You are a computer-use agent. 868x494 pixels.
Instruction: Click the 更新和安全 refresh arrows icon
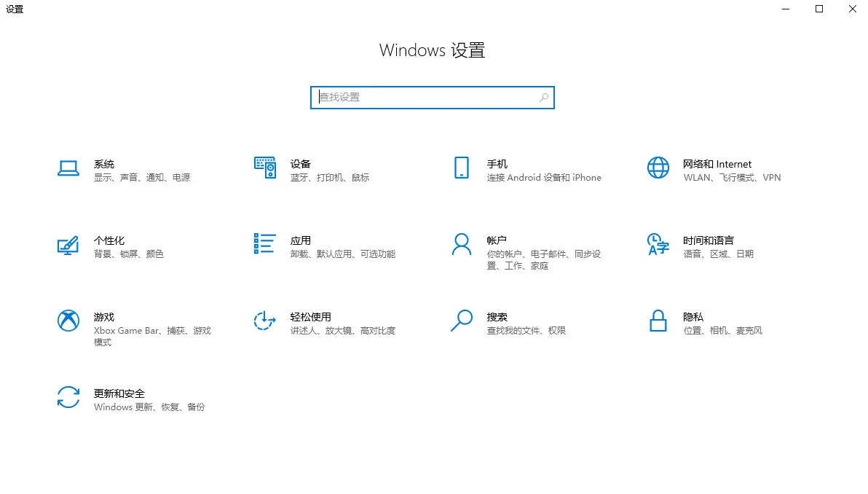click(x=68, y=397)
